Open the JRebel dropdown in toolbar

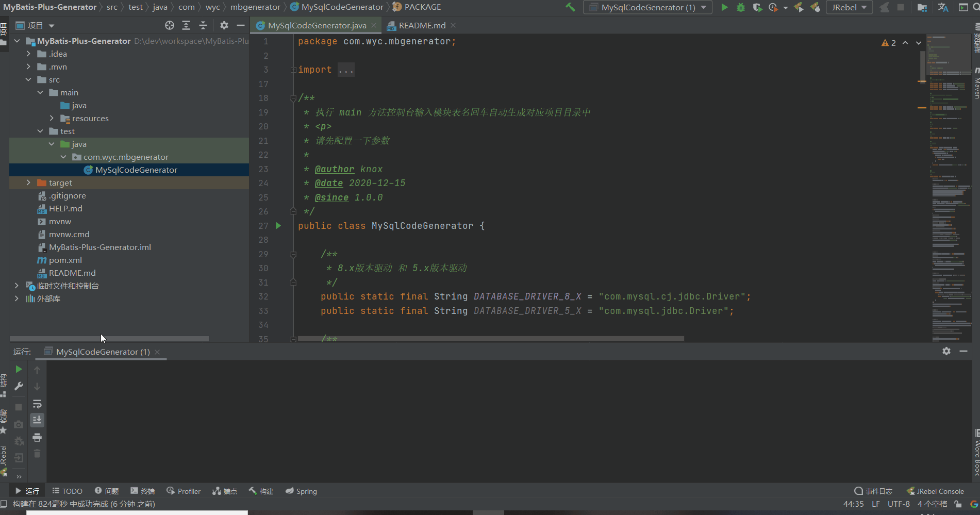[x=849, y=7]
